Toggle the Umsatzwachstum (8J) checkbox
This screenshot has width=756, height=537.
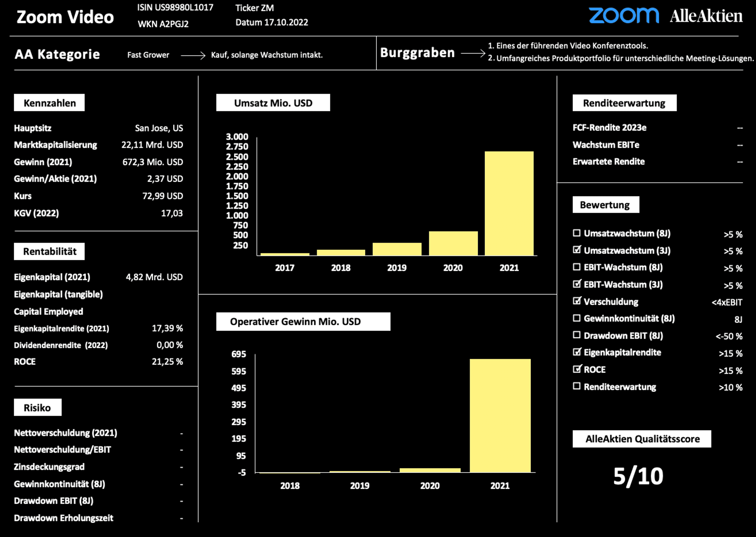[x=576, y=233]
